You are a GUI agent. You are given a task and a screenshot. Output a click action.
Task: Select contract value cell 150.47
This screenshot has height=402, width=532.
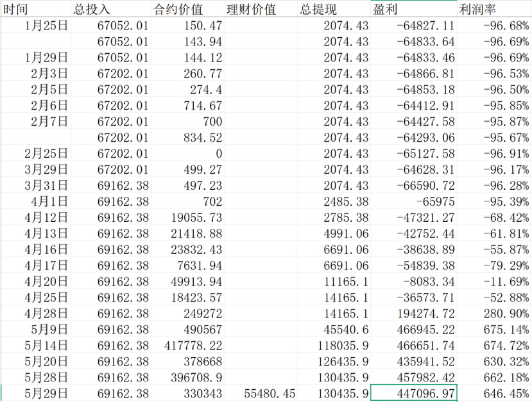pos(187,26)
